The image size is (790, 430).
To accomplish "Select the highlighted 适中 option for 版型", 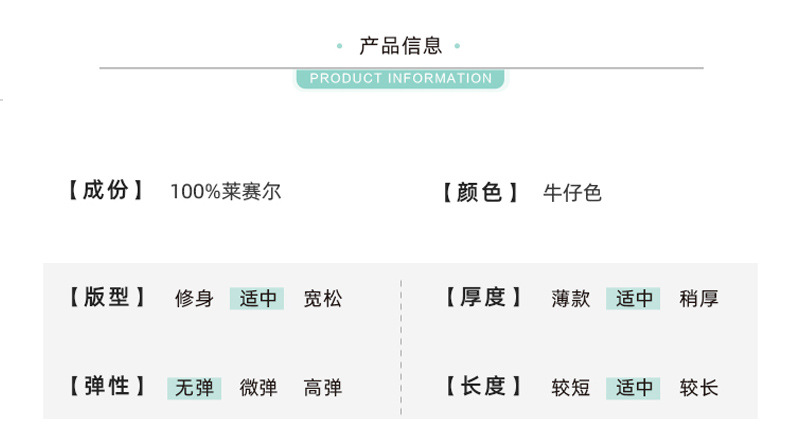I will 257,298.
